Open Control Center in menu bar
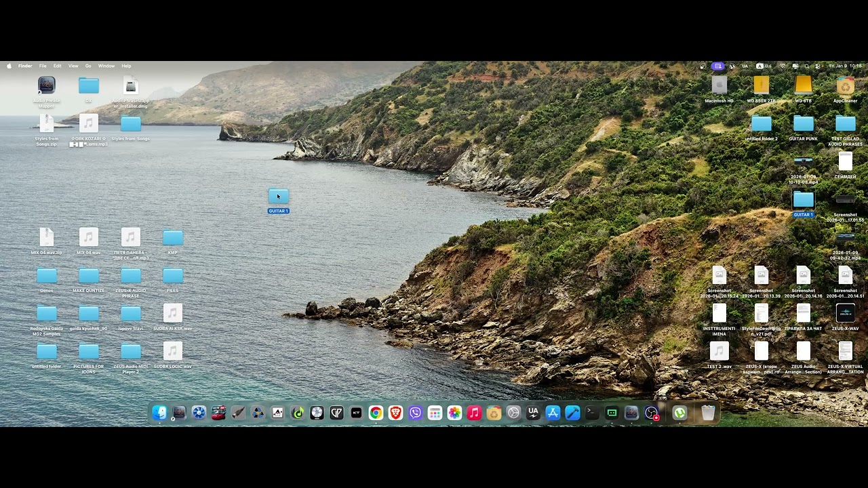Screen dimensions: 868x488 tap(818, 66)
